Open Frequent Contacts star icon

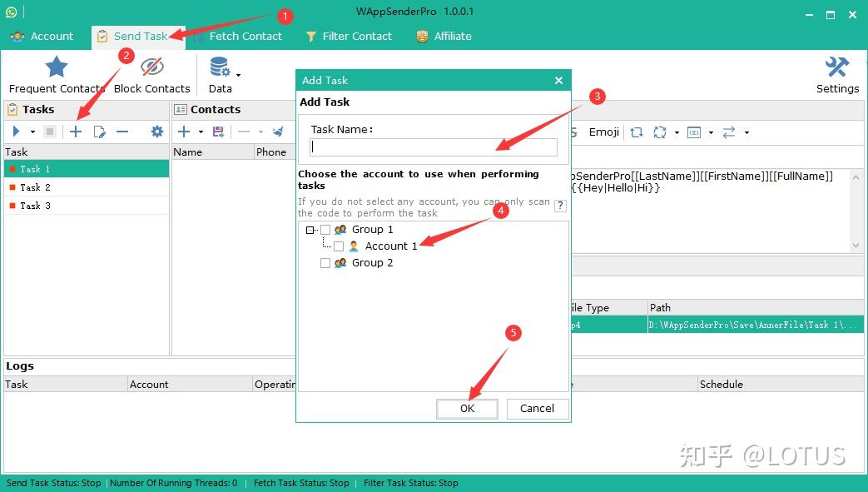57,67
